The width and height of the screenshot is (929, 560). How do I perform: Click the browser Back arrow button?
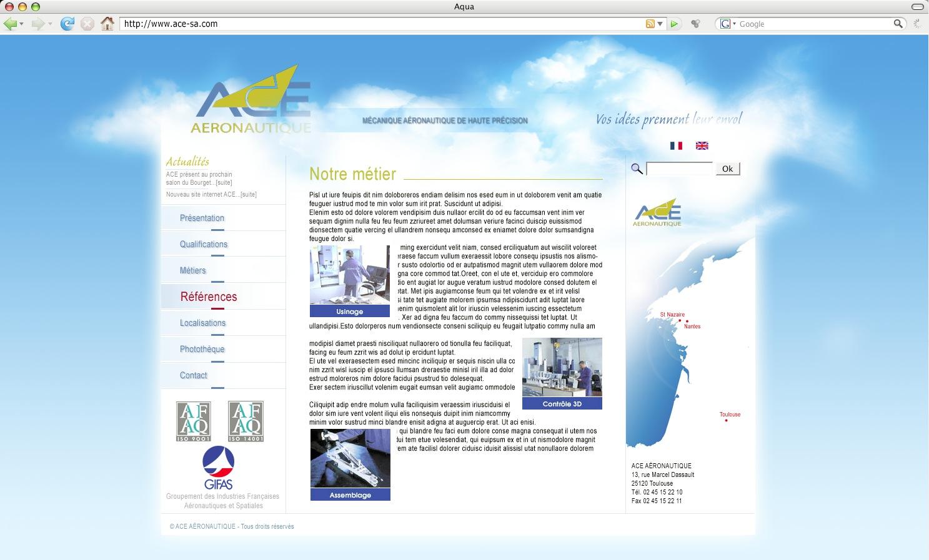pos(10,24)
